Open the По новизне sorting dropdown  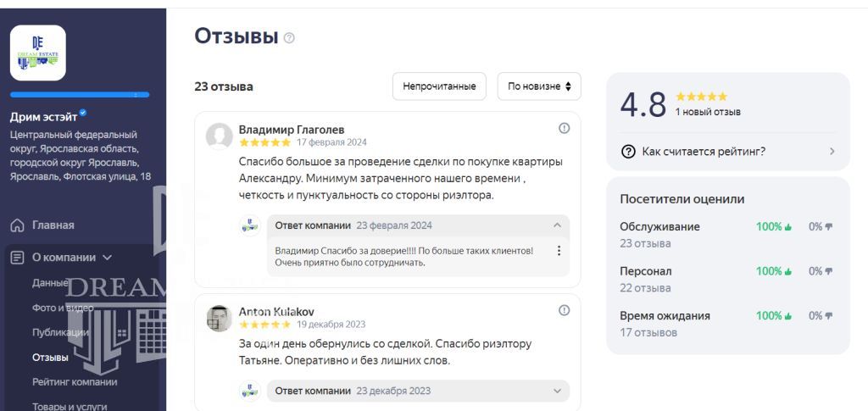coord(538,86)
